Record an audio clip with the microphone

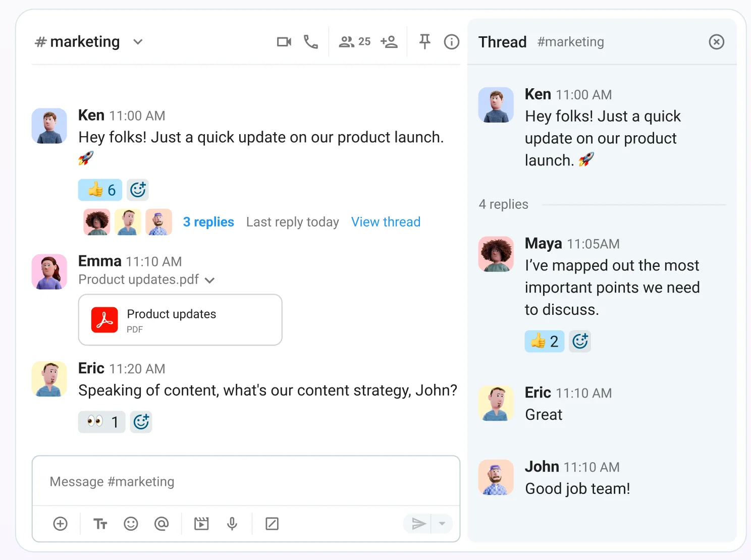(232, 524)
